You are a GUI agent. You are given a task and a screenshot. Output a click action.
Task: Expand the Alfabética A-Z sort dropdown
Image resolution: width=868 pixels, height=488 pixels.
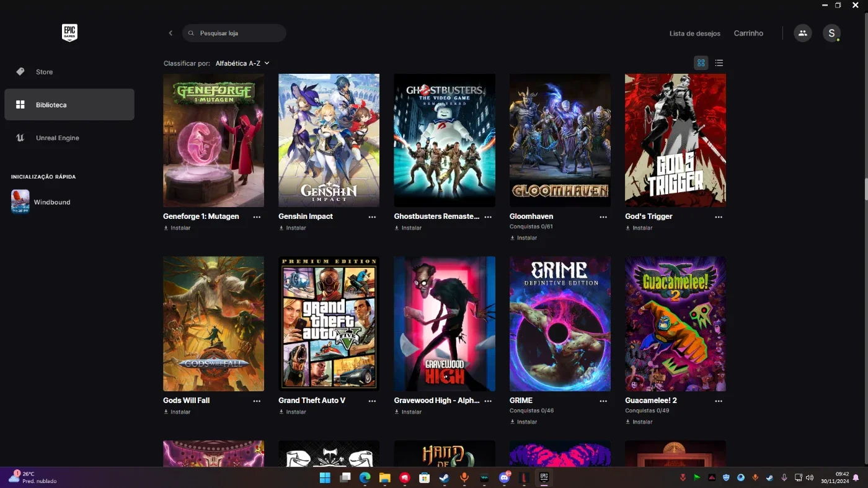[242, 63]
